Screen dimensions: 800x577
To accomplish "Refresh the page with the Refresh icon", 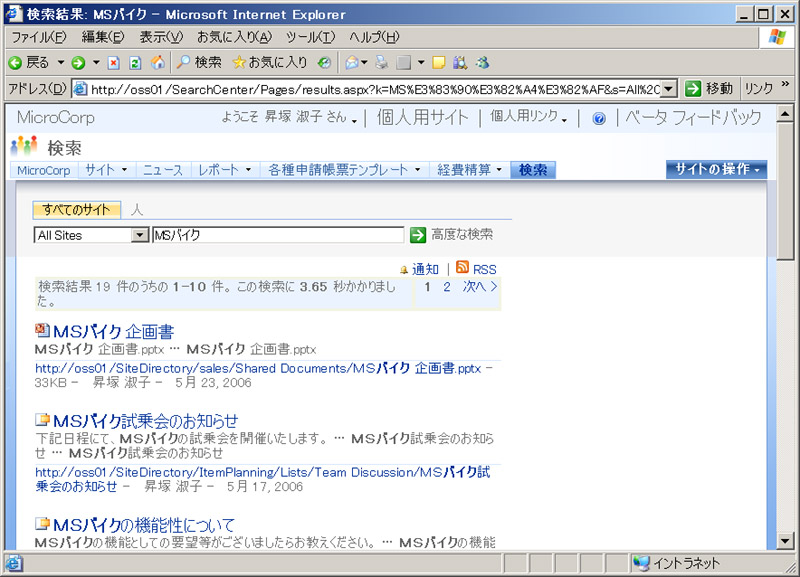I will pyautogui.click(x=135, y=62).
